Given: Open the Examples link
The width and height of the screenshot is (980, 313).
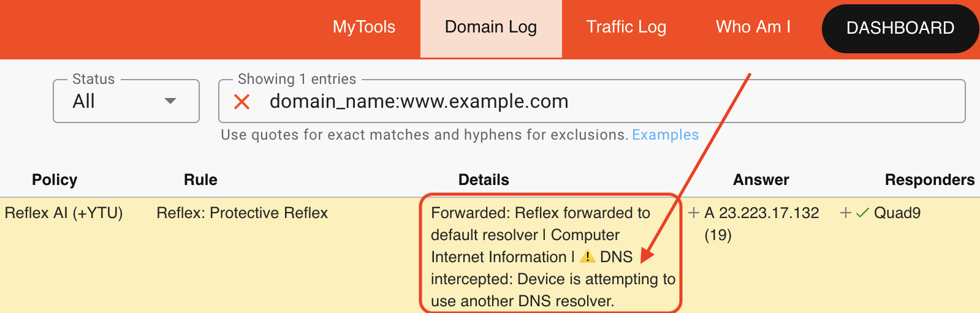Looking at the screenshot, I should coord(665,135).
